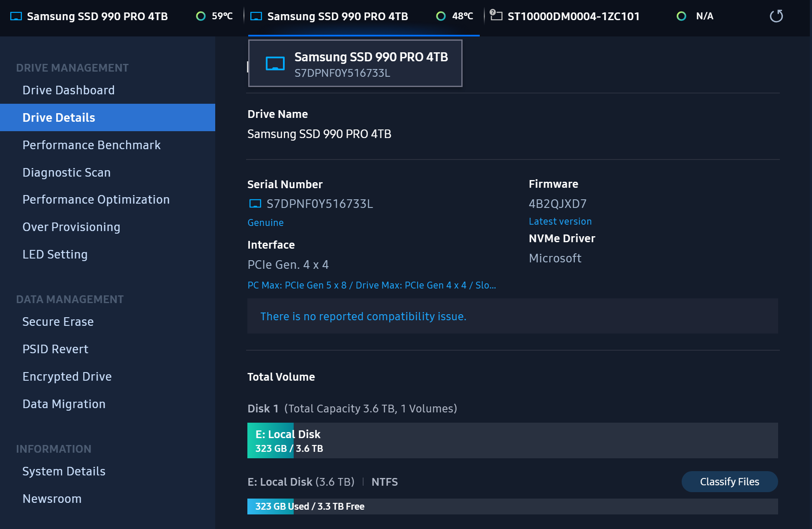Viewport: 812px width, 529px height.
Task: Click the N/A temperature reading
Action: click(x=704, y=16)
